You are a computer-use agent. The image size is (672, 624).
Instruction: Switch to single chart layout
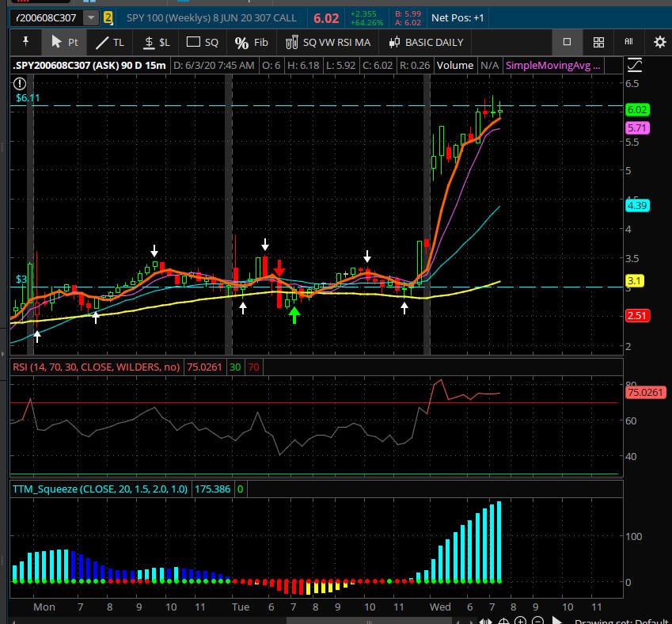coord(567,42)
